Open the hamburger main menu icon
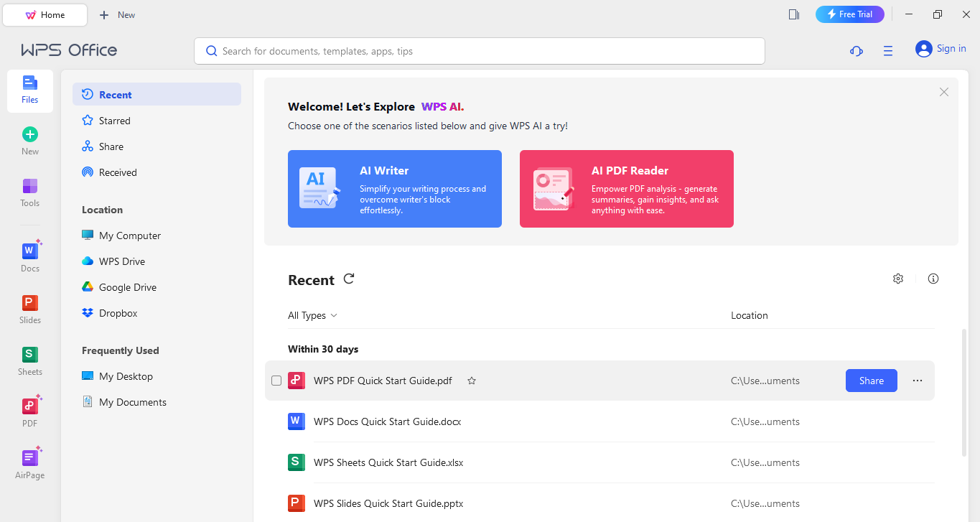 (888, 51)
